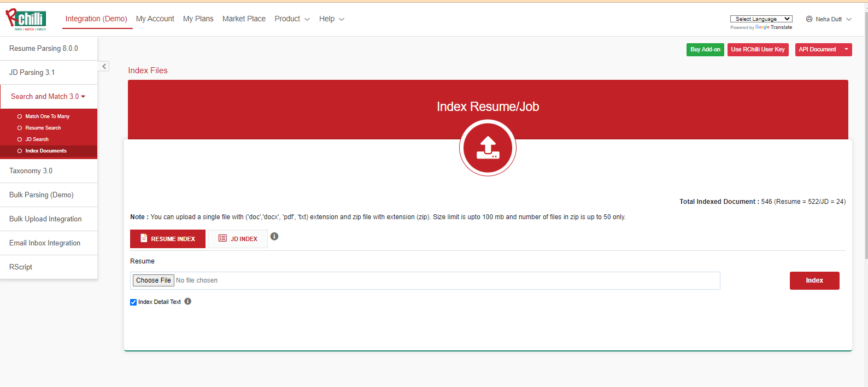The height and width of the screenshot is (387, 868).
Task: Click the Google Translate link
Action: [773, 27]
